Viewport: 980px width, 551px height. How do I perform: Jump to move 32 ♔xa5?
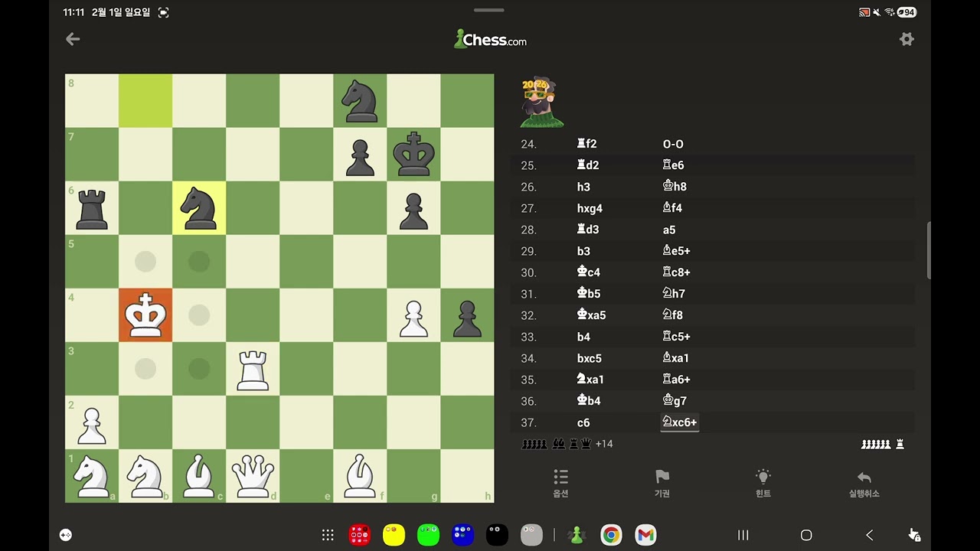(x=591, y=315)
